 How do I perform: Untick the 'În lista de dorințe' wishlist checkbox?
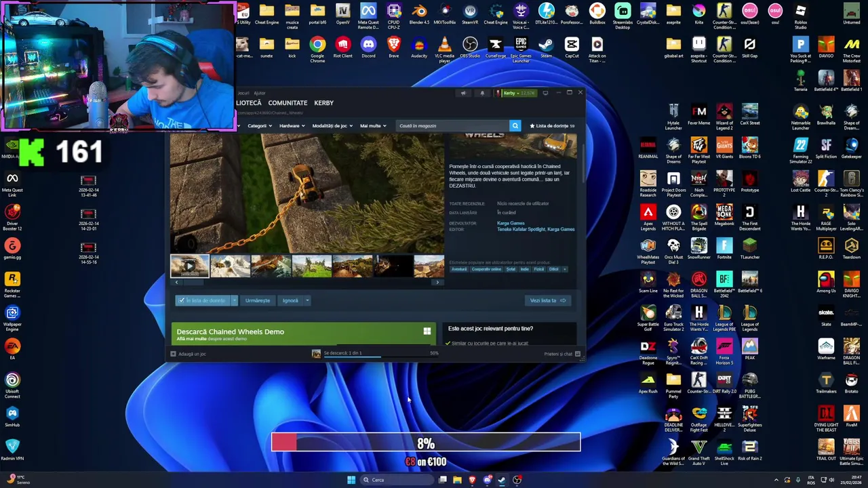[x=181, y=300]
